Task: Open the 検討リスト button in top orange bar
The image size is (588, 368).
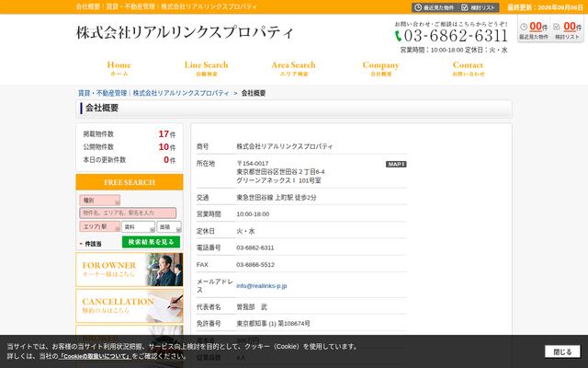Action: tap(479, 7)
